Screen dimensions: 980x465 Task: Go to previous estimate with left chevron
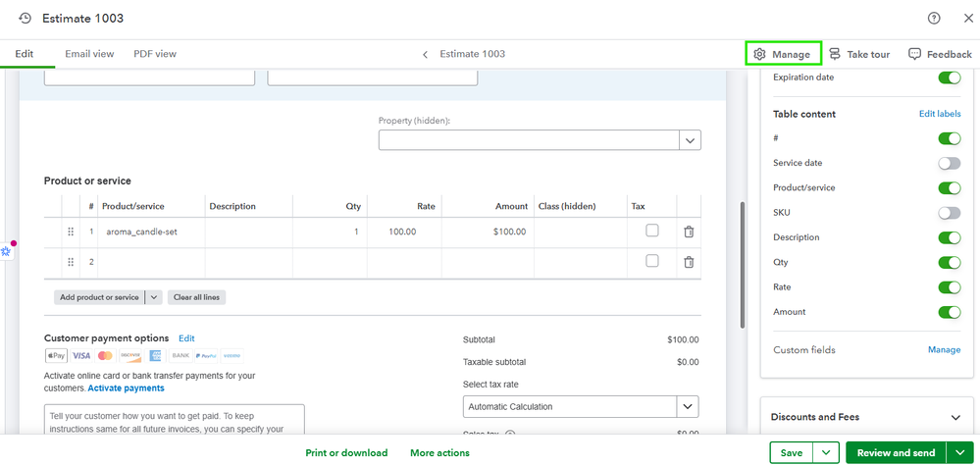click(425, 54)
